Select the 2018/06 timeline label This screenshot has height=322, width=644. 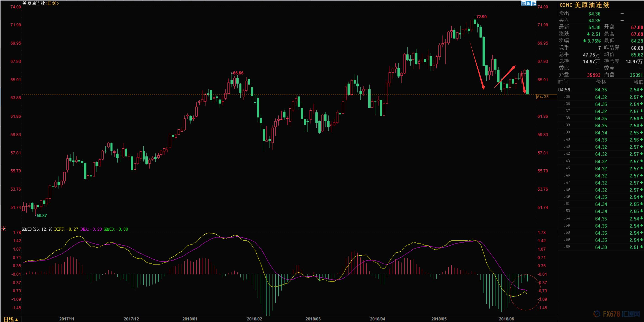(x=506, y=319)
